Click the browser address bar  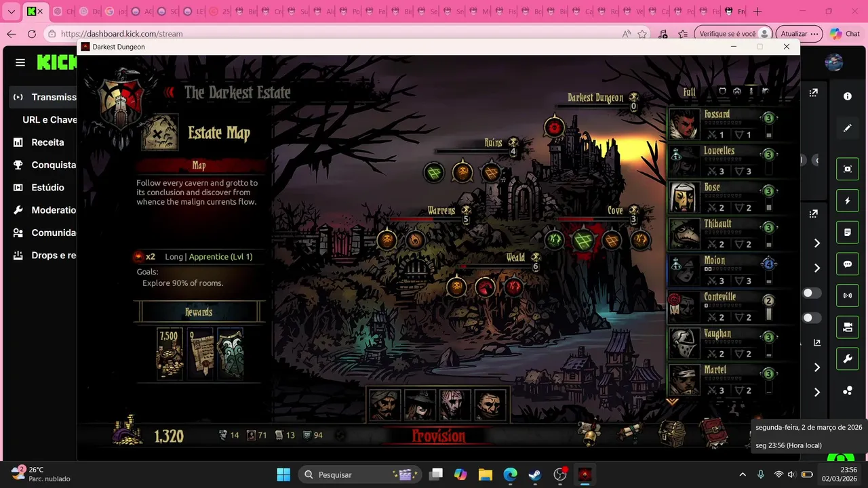pos(332,34)
